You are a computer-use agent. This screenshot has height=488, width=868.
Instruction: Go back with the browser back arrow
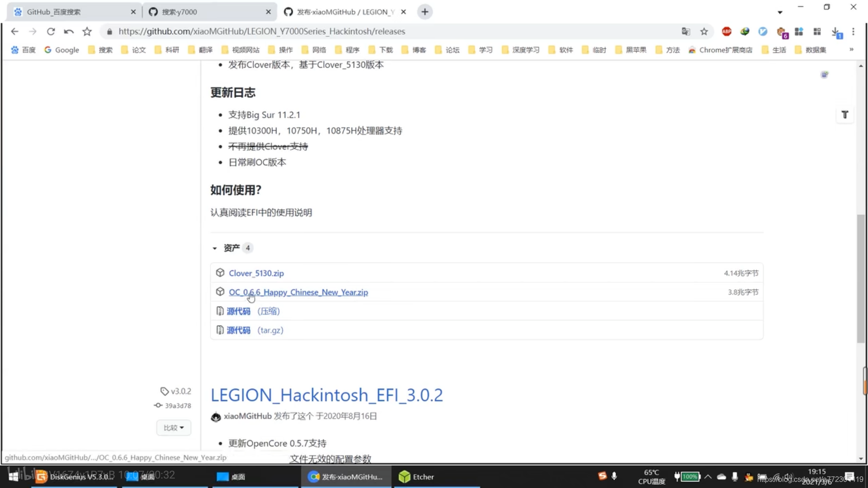pos(14,31)
